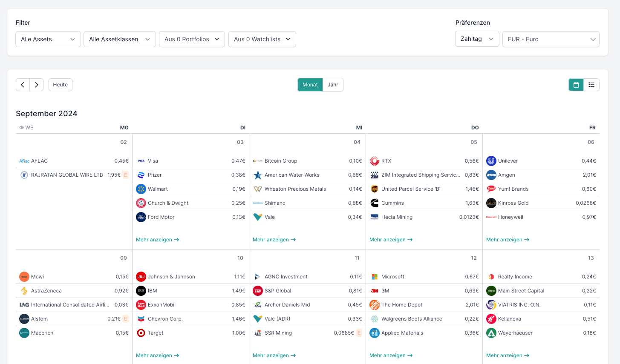Click the E badge next to Alstom
The height and width of the screenshot is (364, 620).
pos(125,319)
